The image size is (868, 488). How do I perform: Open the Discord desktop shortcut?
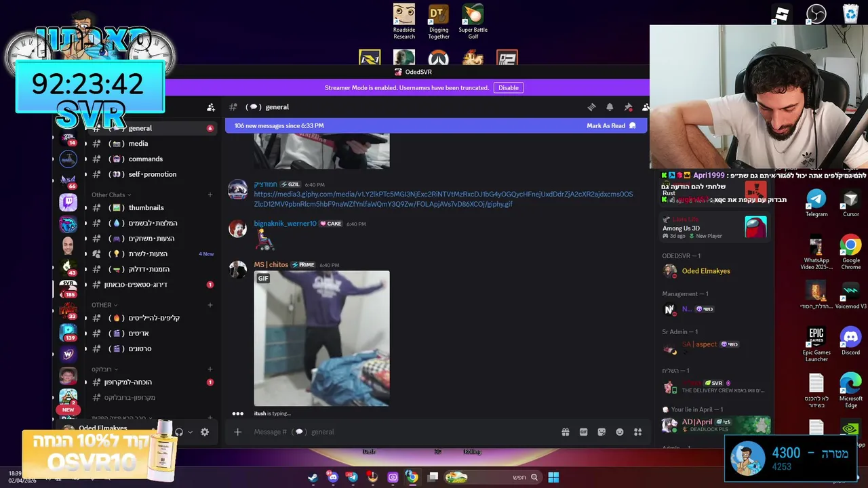[851, 341]
